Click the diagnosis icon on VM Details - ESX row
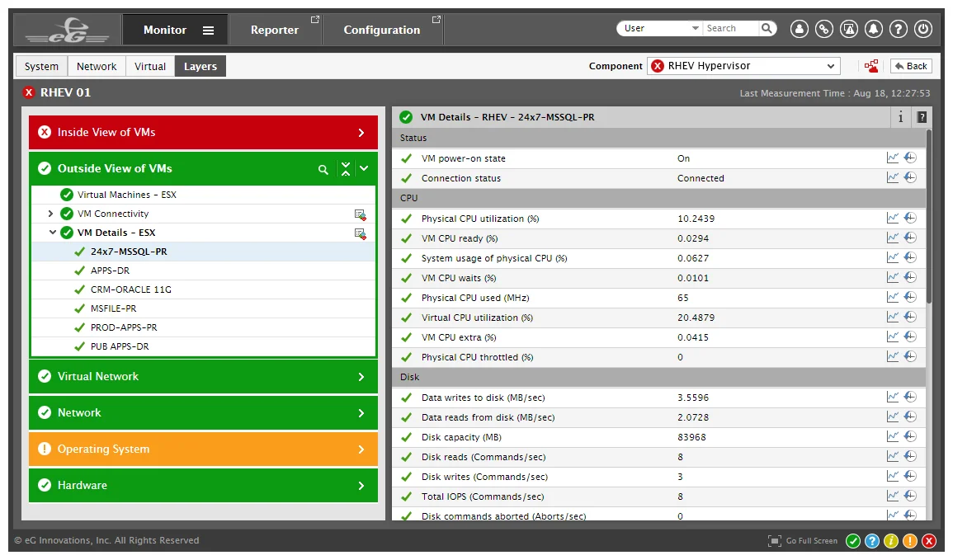Screen dimensions: 953x560 click(x=361, y=234)
